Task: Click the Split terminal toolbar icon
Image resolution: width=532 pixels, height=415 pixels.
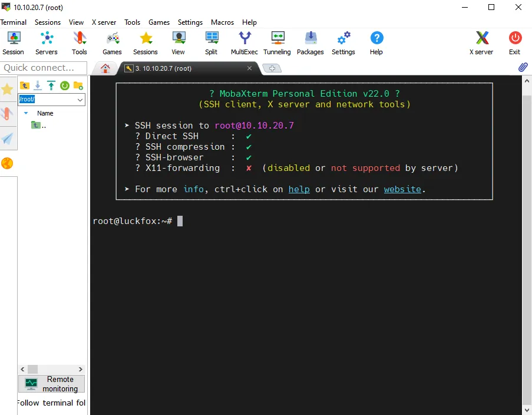Action: (212, 43)
